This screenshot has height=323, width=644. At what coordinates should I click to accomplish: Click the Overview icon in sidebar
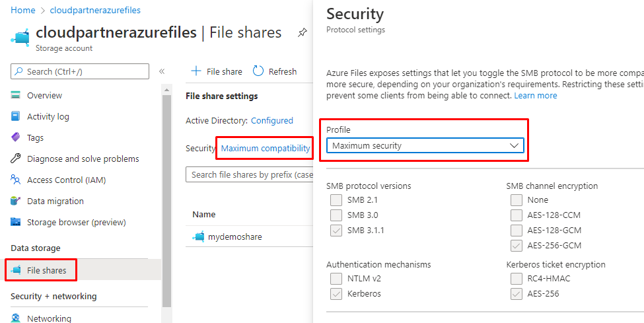17,95
